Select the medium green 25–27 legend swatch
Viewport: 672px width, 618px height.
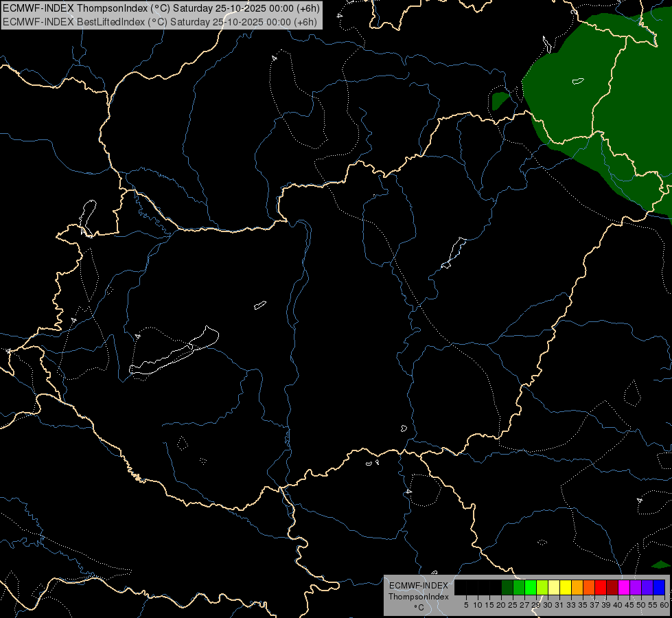pos(519,587)
